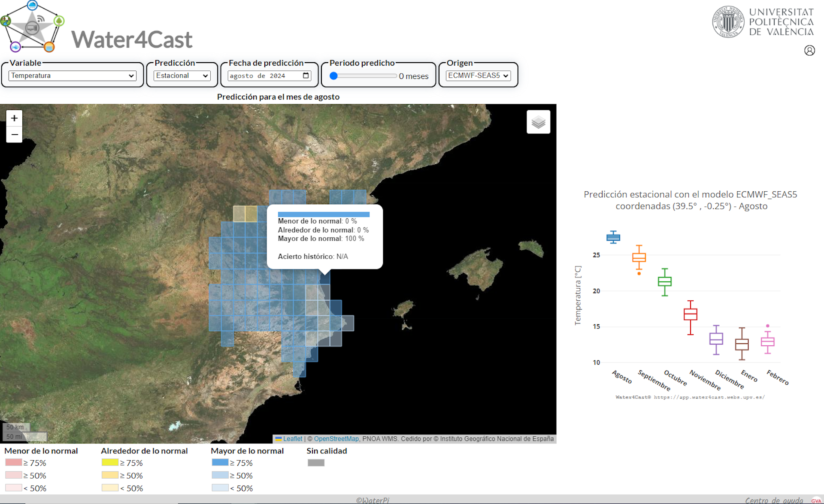Open the map layers control
The width and height of the screenshot is (824, 504).
click(x=538, y=122)
